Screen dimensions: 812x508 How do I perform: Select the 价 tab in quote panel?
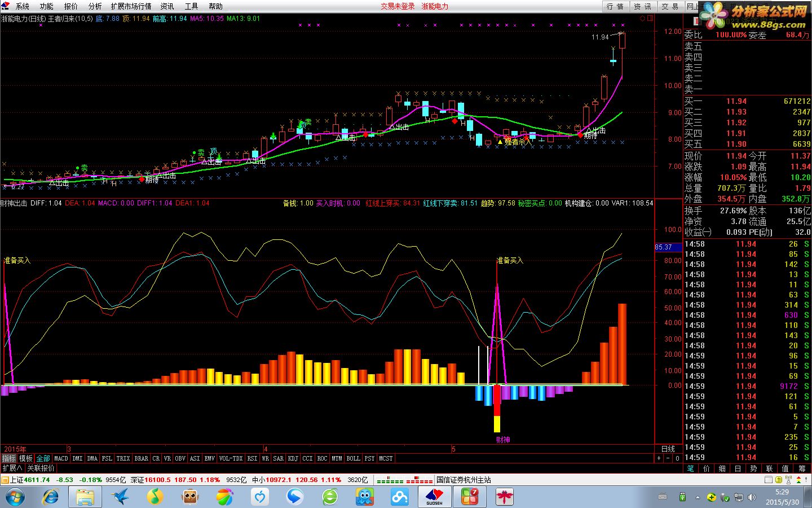(x=707, y=468)
